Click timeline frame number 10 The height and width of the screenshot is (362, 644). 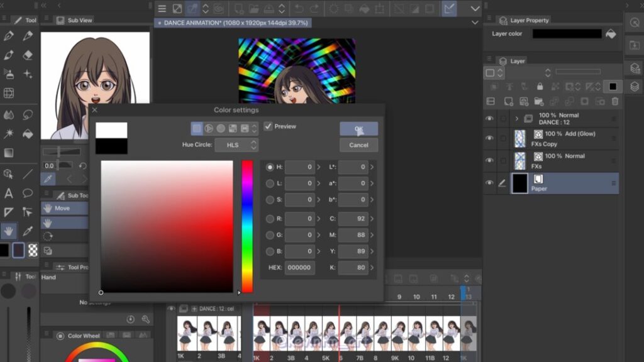coord(416,297)
